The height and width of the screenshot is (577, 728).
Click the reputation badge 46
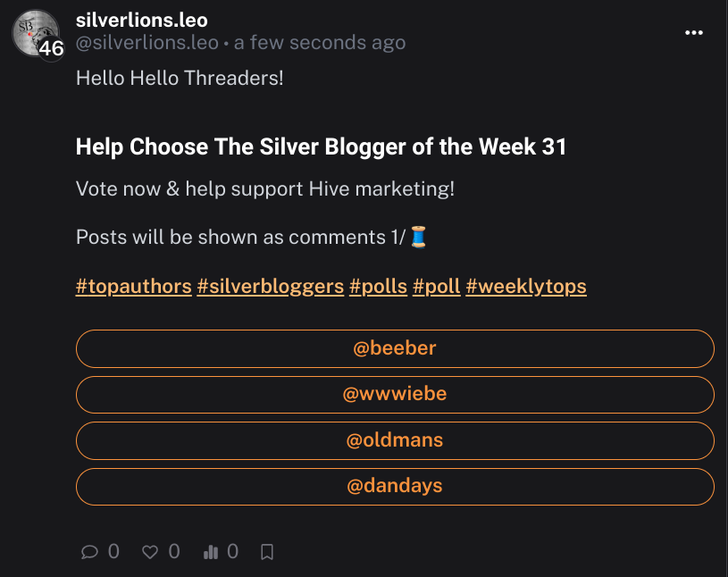pos(51,48)
